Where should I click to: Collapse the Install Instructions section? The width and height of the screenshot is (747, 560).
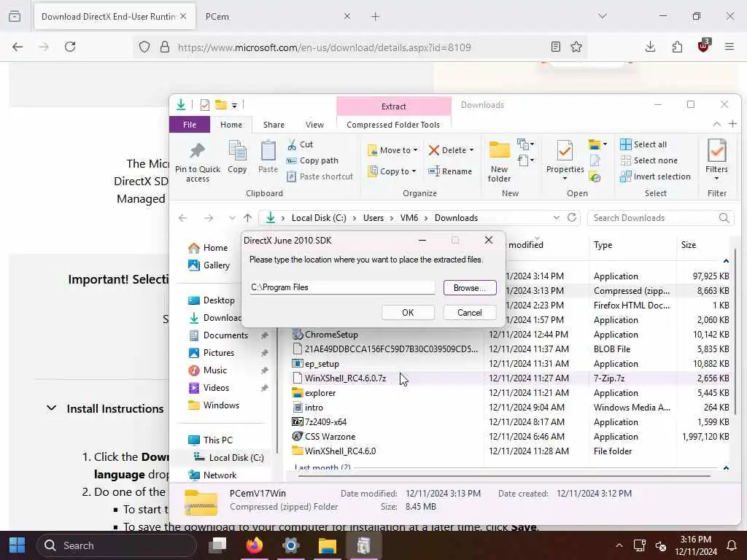pyautogui.click(x=52, y=408)
